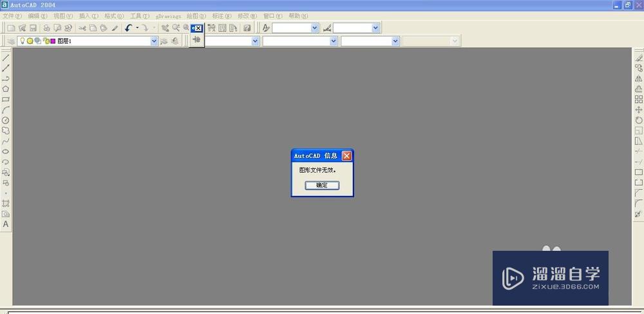Click the 确定 button in the dialog
The image size is (644, 314).
pyautogui.click(x=322, y=185)
